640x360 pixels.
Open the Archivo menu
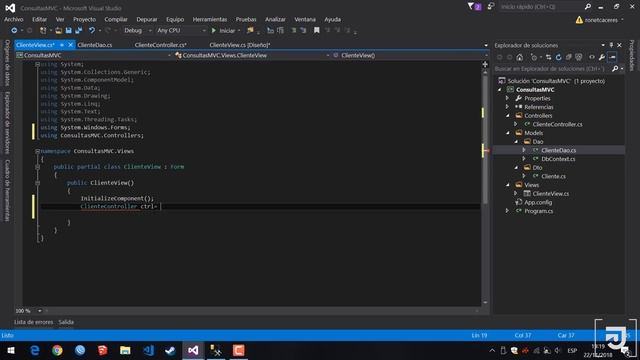tap(13, 19)
